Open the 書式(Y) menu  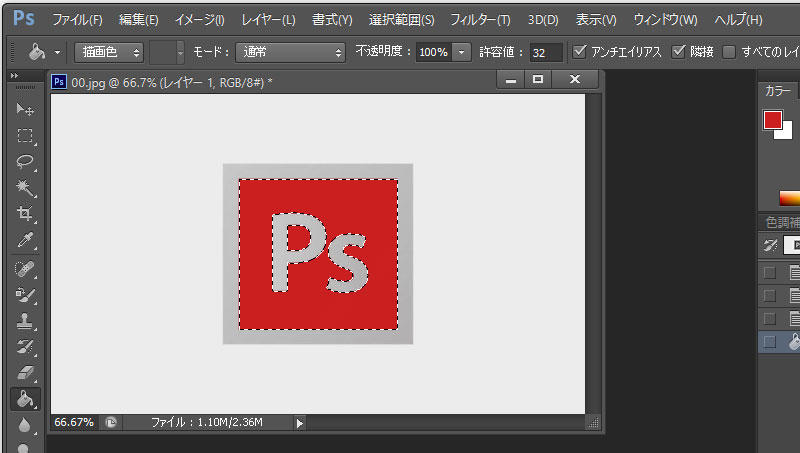pos(332,20)
